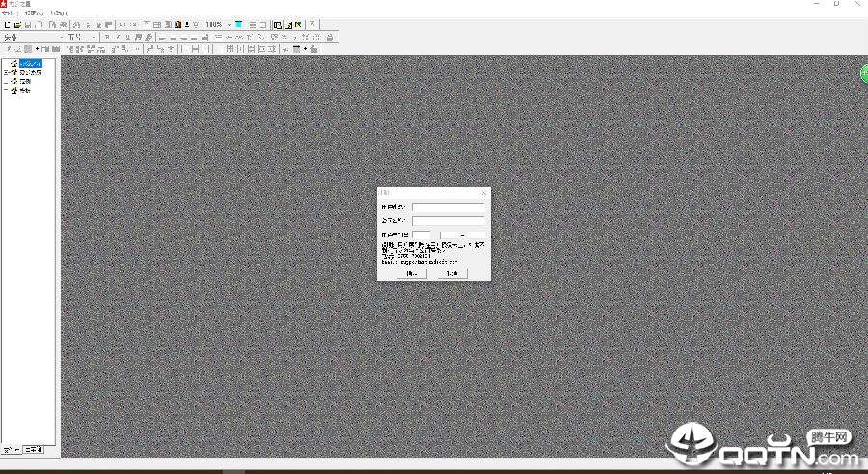The height and width of the screenshot is (474, 868).
Task: Click the cyan color bar toolbar icon
Action: [x=238, y=25]
